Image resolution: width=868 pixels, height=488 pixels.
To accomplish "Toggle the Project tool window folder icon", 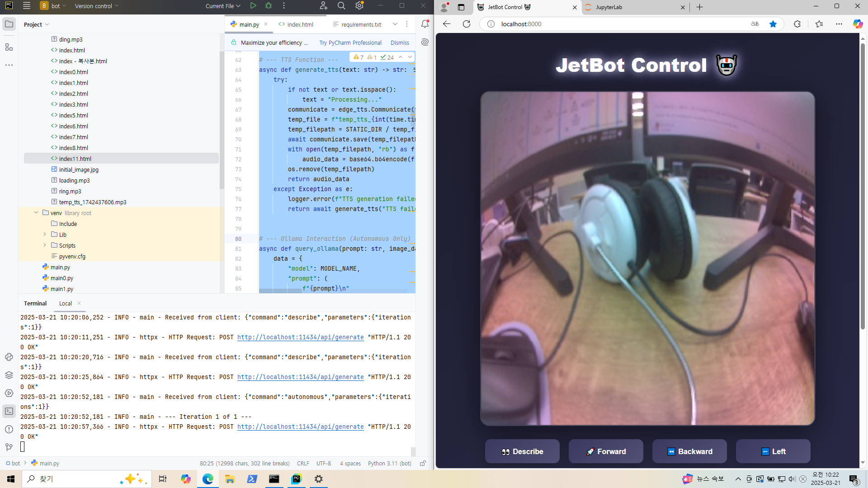I will [9, 24].
